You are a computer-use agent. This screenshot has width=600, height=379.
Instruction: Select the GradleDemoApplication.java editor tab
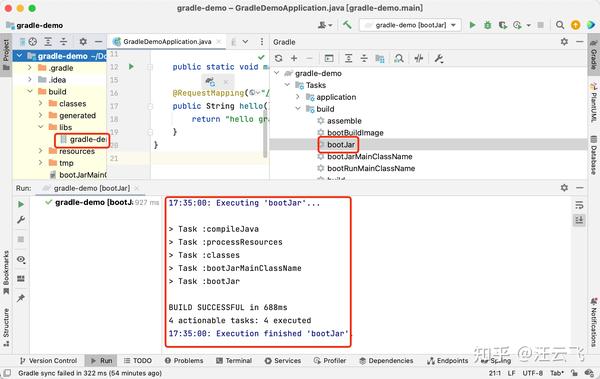point(167,42)
